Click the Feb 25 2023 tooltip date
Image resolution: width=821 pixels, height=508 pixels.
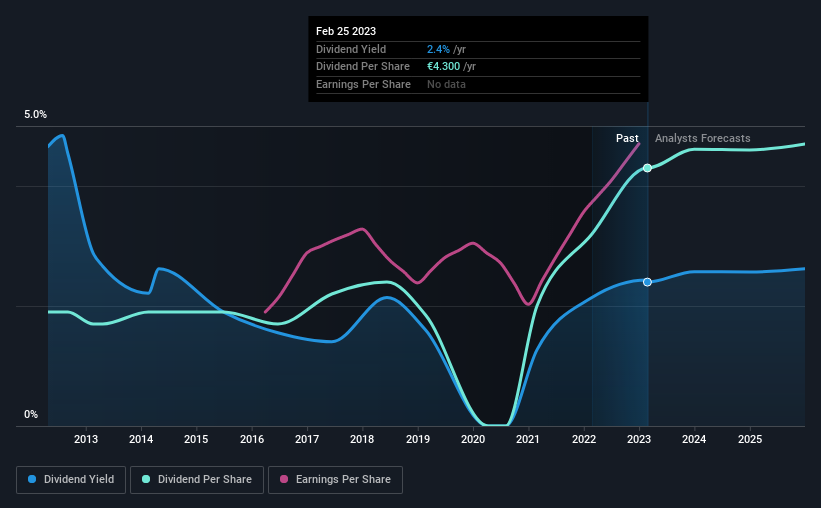pos(346,31)
